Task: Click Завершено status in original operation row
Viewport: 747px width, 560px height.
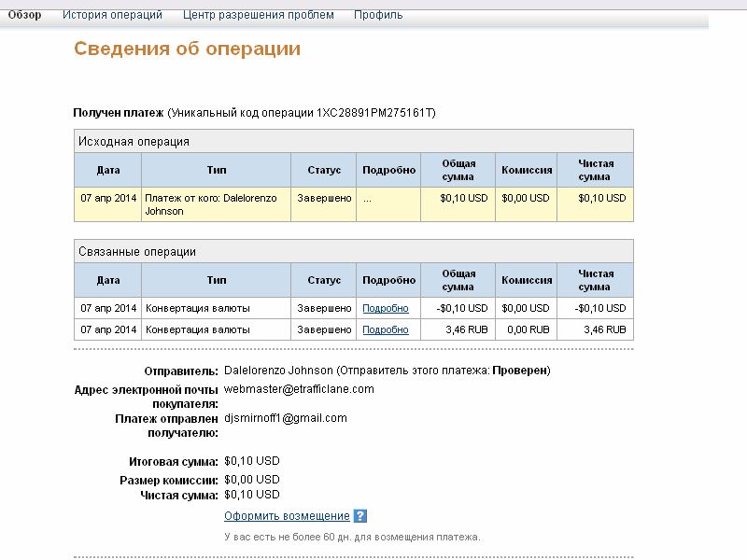Action: pyautogui.click(x=324, y=198)
